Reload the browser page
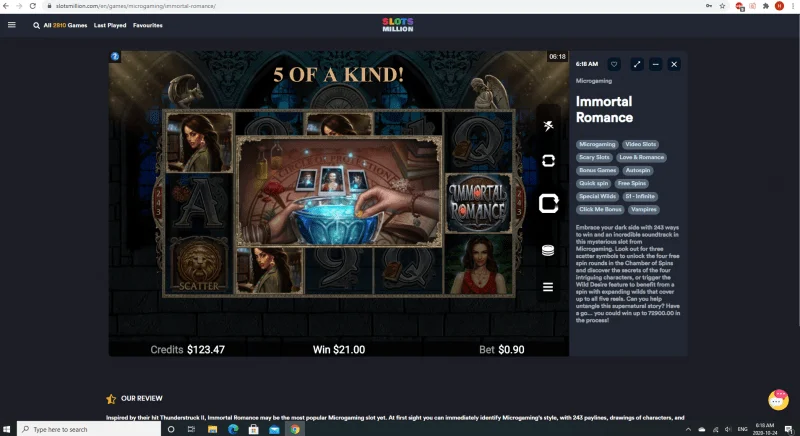Image resolution: width=800 pixels, height=436 pixels. [33, 6]
